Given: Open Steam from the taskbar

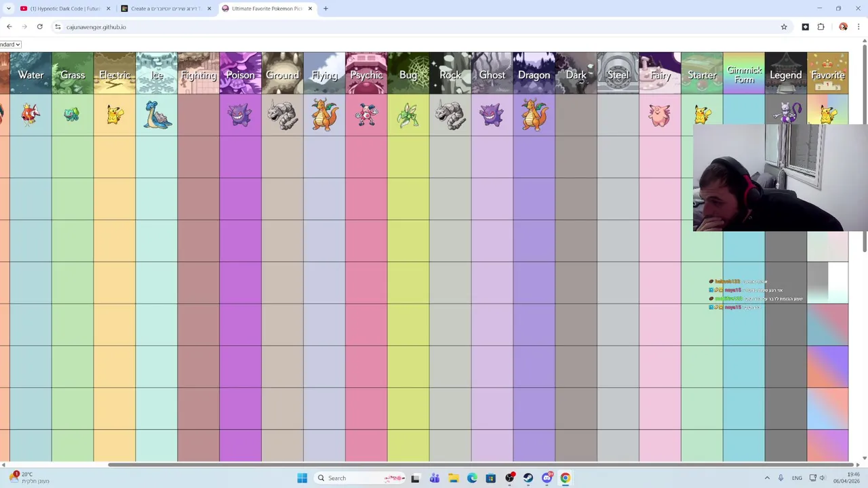Looking at the screenshot, I should point(528,478).
